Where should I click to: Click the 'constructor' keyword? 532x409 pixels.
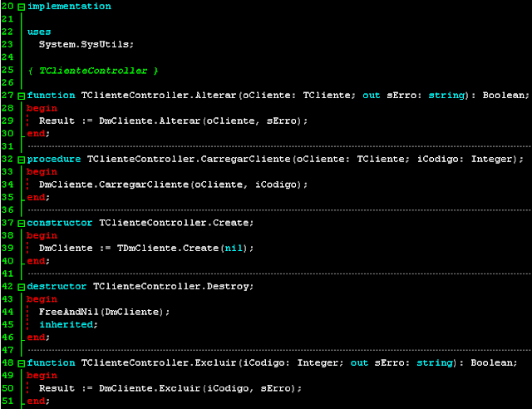tap(60, 223)
